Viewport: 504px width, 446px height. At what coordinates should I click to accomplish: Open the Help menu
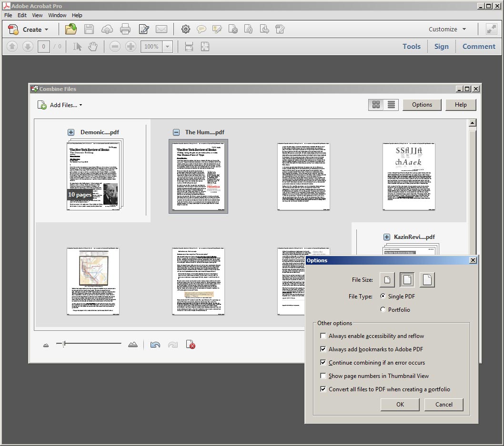(77, 15)
